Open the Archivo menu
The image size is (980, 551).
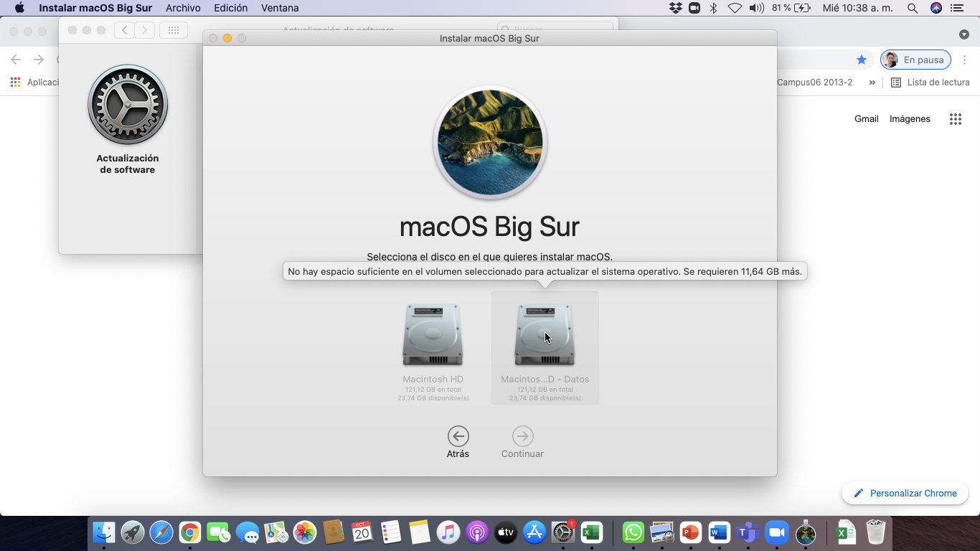[183, 8]
